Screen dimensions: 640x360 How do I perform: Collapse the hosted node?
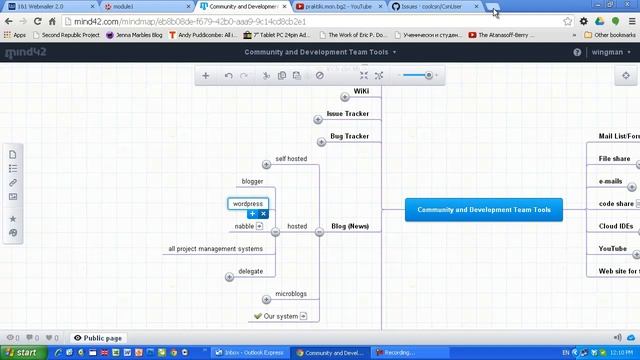[x=276, y=232]
